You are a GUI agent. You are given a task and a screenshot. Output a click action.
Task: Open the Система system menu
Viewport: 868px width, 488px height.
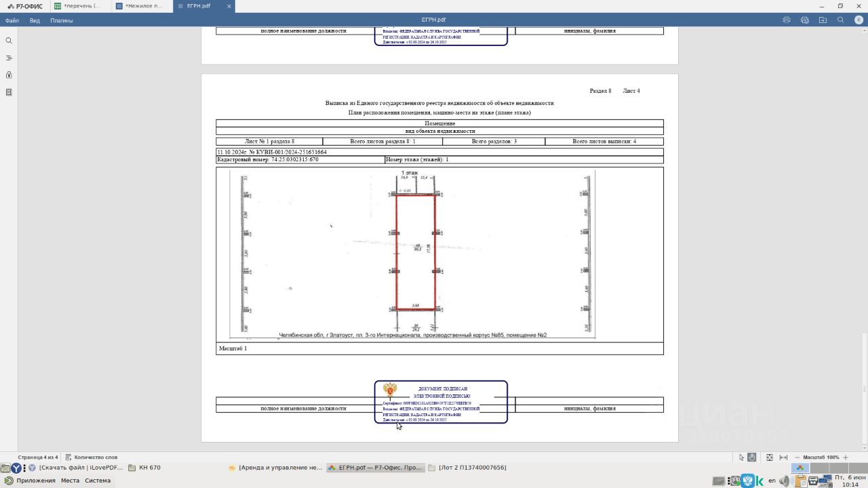98,481
